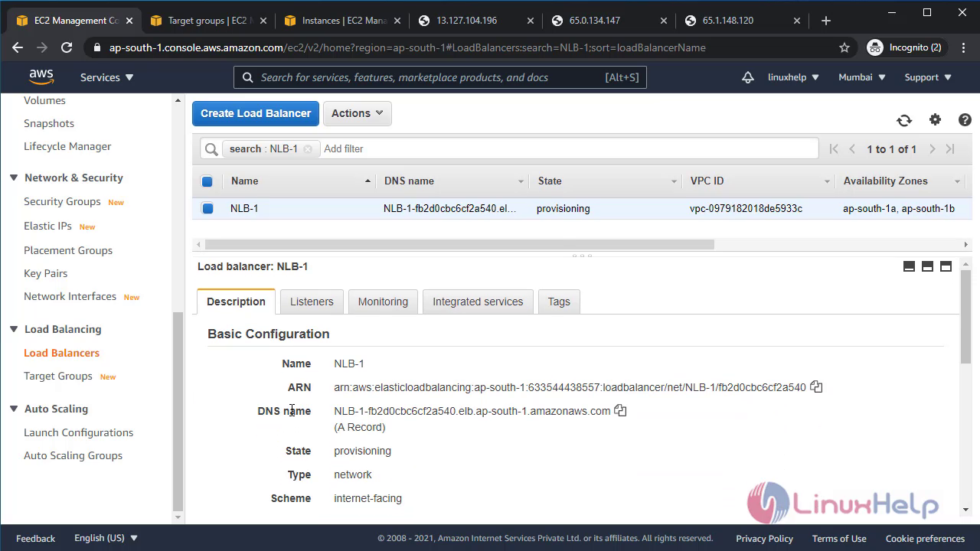Open Auto Scaling Groups in sidebar
This screenshot has width=980, height=551.
(x=73, y=455)
